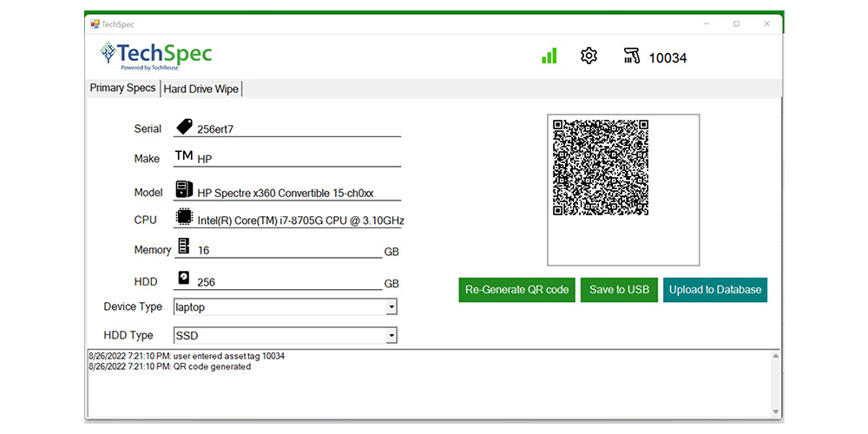The image size is (868, 434).
Task: Open the Hard Drive Wipe tab
Action: click(x=201, y=89)
